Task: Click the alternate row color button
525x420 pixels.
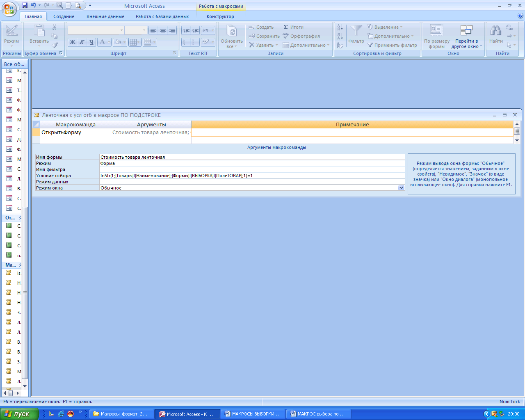Action: pyautogui.click(x=150, y=42)
